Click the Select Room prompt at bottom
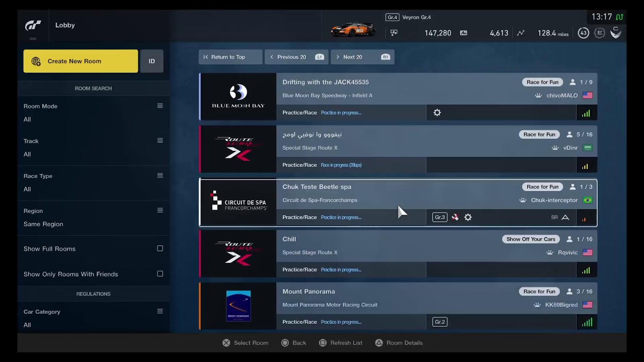 (x=245, y=343)
